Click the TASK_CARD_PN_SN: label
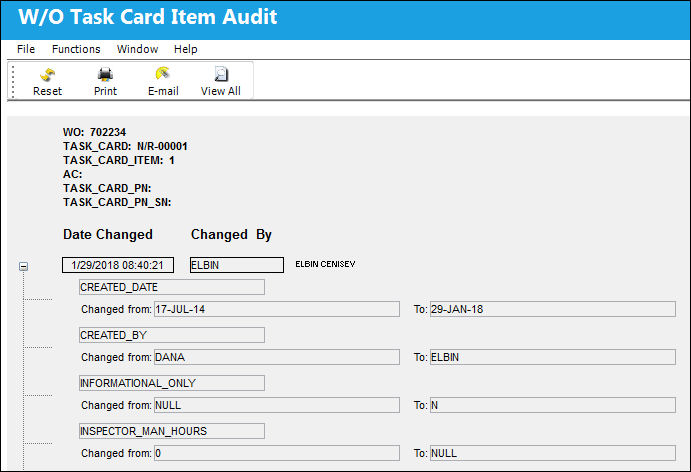Screen dimensions: 691x472 pyautogui.click(x=117, y=202)
